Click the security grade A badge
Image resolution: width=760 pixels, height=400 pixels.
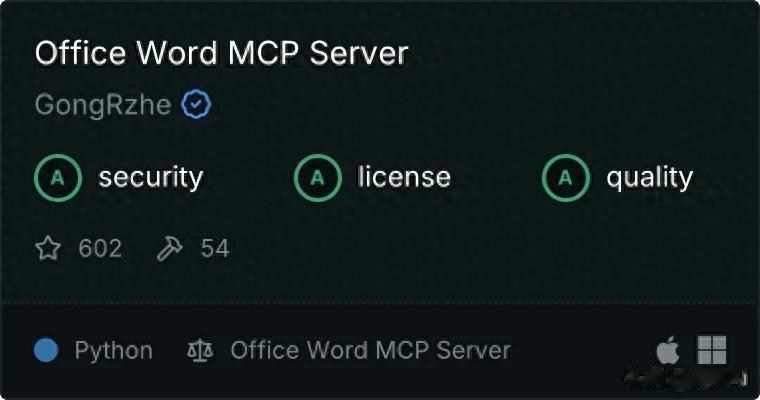[x=58, y=178]
